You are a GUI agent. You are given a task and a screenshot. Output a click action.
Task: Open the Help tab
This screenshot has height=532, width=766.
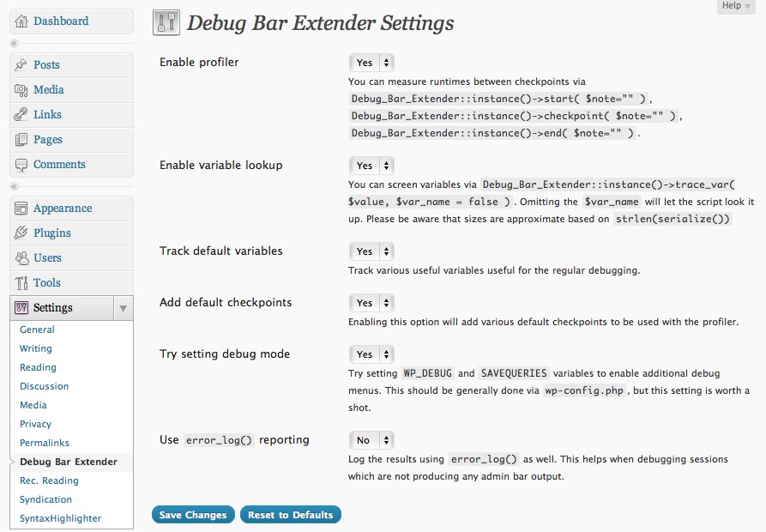point(737,6)
